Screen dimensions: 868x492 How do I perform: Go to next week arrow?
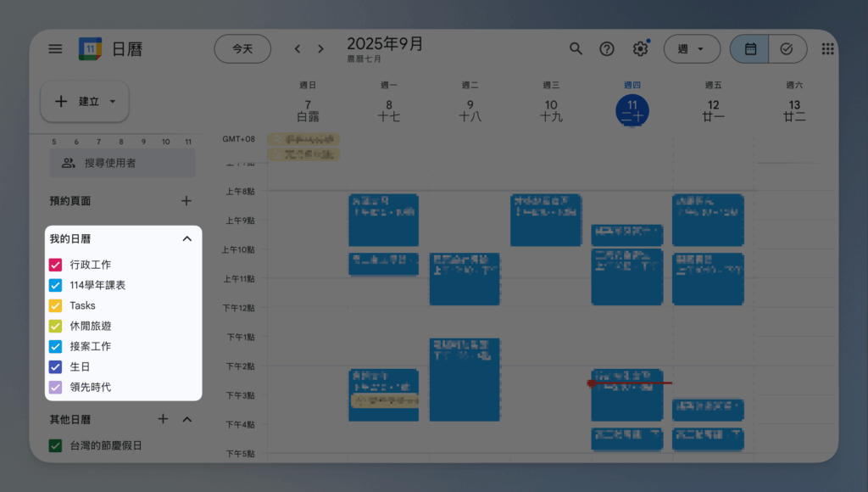coord(320,49)
